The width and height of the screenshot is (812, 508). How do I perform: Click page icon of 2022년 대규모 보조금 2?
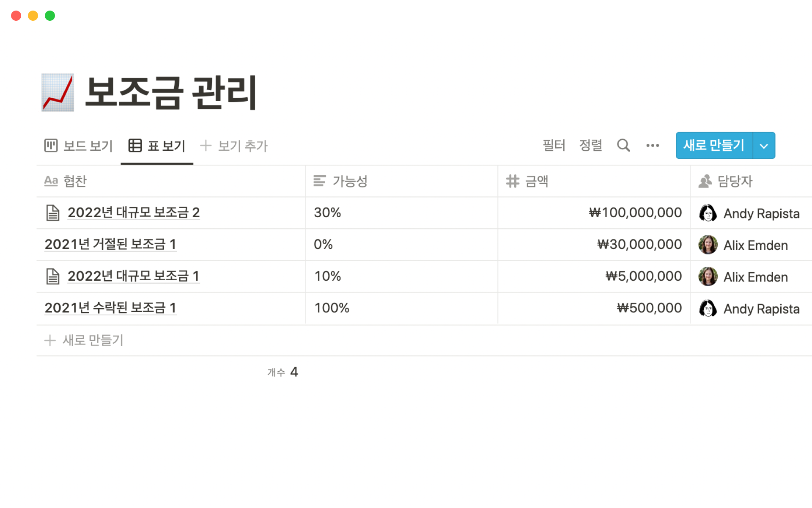pyautogui.click(x=53, y=213)
